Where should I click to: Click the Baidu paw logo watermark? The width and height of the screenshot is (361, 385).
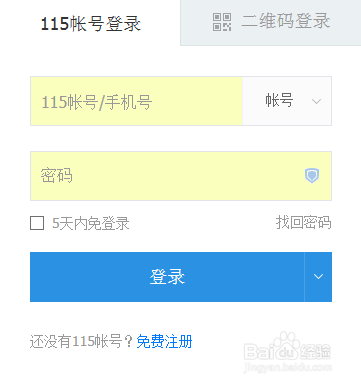coord(285,347)
